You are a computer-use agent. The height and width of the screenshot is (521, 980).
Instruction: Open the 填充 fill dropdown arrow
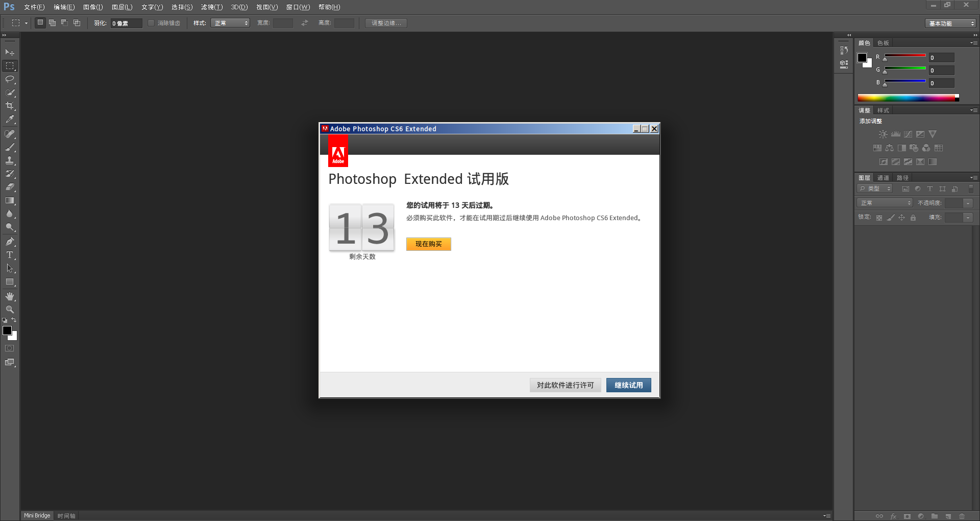tap(968, 218)
